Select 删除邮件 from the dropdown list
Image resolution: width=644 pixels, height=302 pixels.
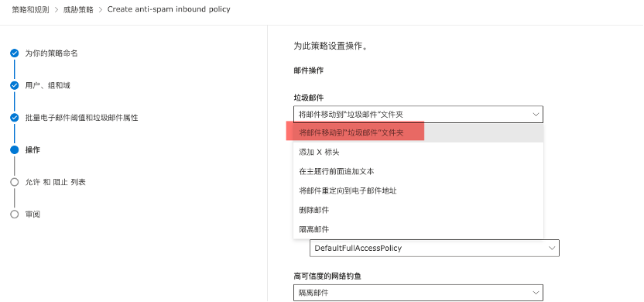click(418, 210)
